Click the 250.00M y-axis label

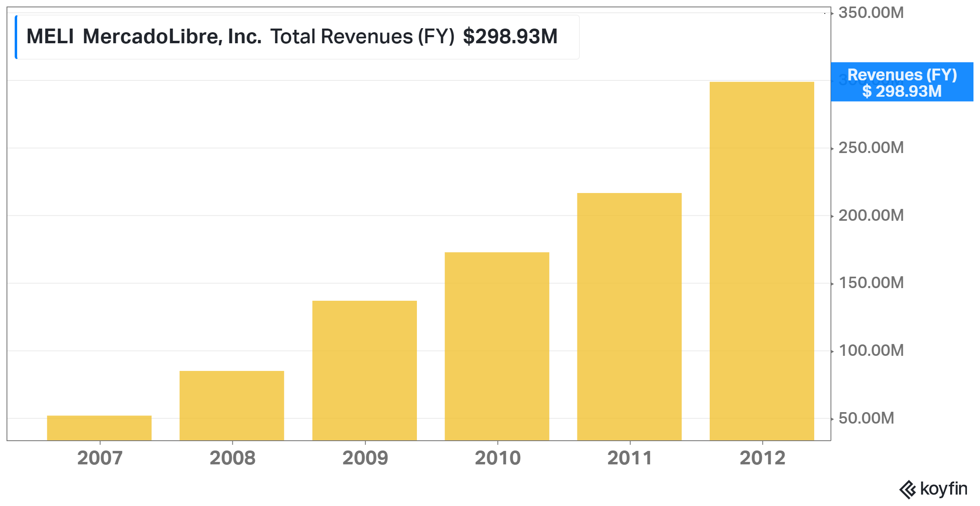pyautogui.click(x=871, y=148)
